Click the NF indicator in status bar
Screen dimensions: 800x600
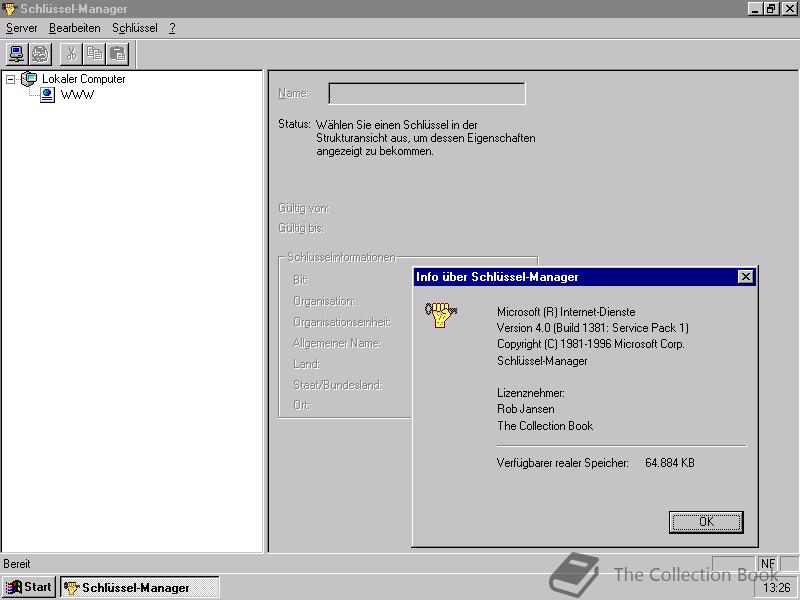(x=767, y=563)
